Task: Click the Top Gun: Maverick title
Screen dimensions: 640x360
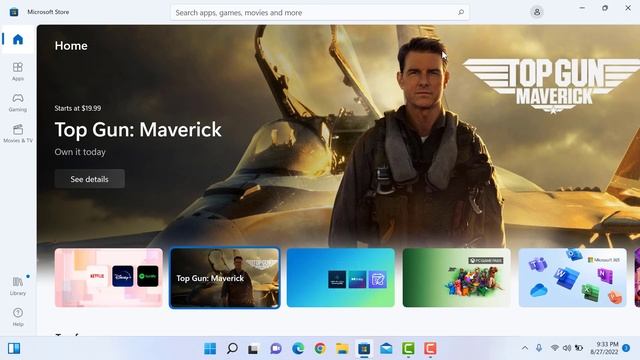Action: pos(138,130)
